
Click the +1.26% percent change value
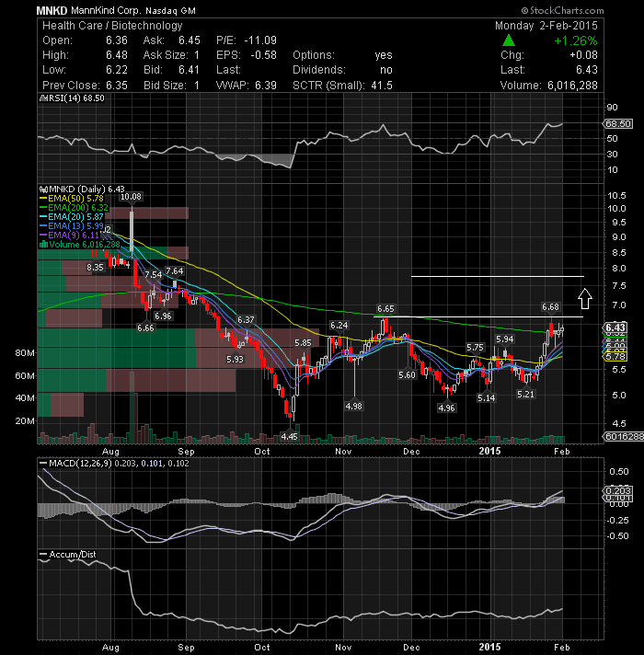576,40
